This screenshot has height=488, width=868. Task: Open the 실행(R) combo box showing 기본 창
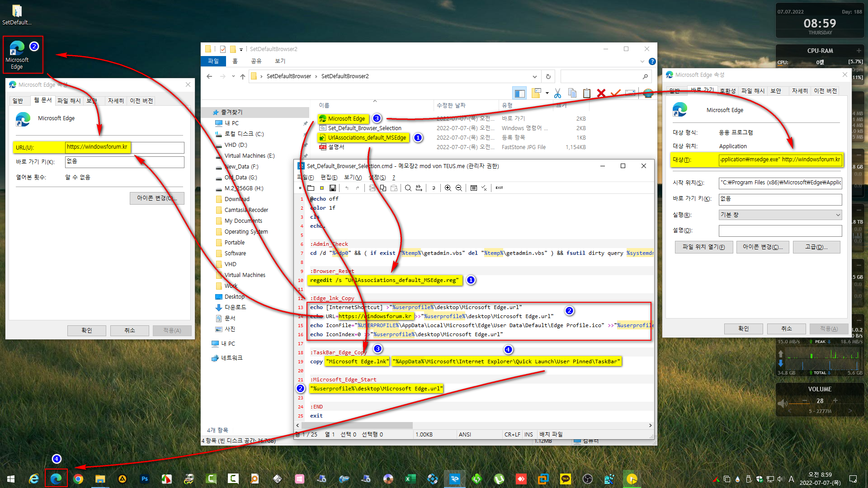[780, 215]
